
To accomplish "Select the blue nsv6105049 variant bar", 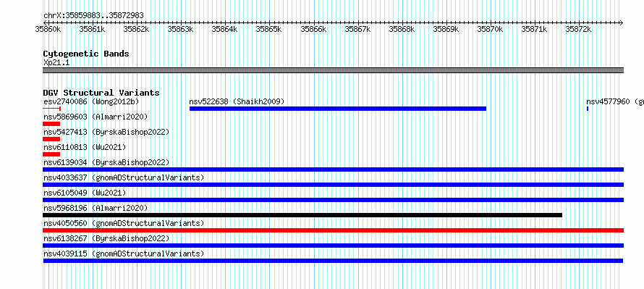I will pyautogui.click(x=333, y=200).
